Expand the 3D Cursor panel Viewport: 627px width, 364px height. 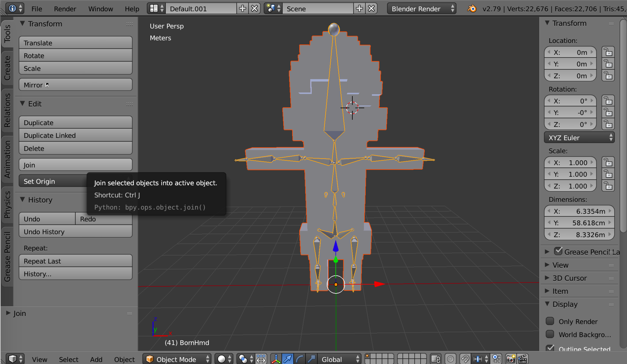click(569, 278)
